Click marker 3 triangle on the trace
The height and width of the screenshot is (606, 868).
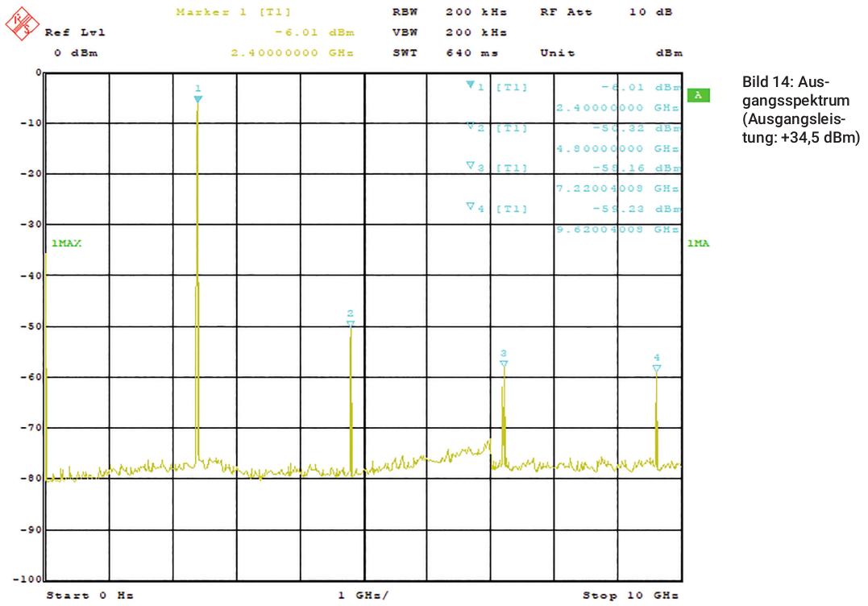[x=504, y=364]
